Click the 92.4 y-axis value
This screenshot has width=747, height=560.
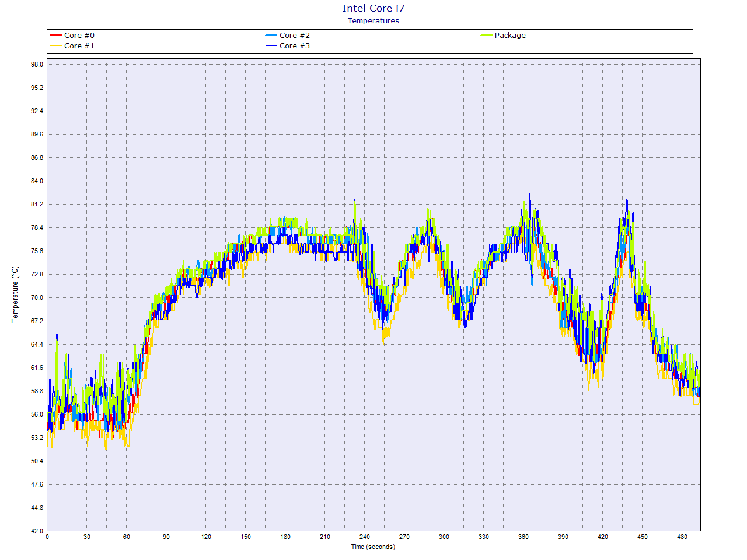37,111
